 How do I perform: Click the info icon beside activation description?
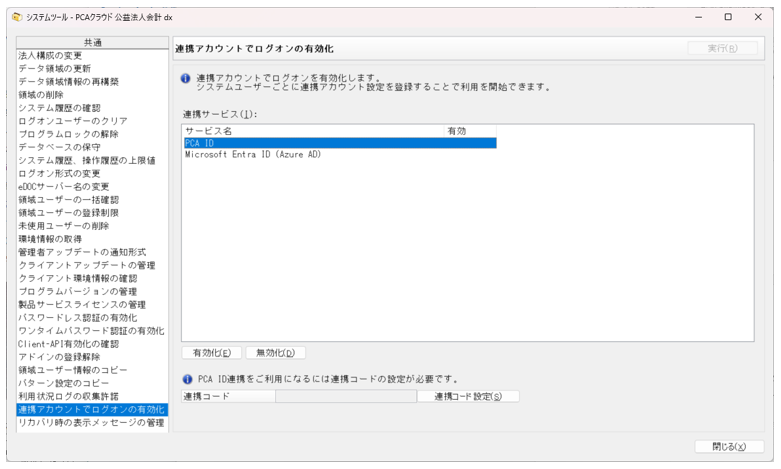[186, 78]
